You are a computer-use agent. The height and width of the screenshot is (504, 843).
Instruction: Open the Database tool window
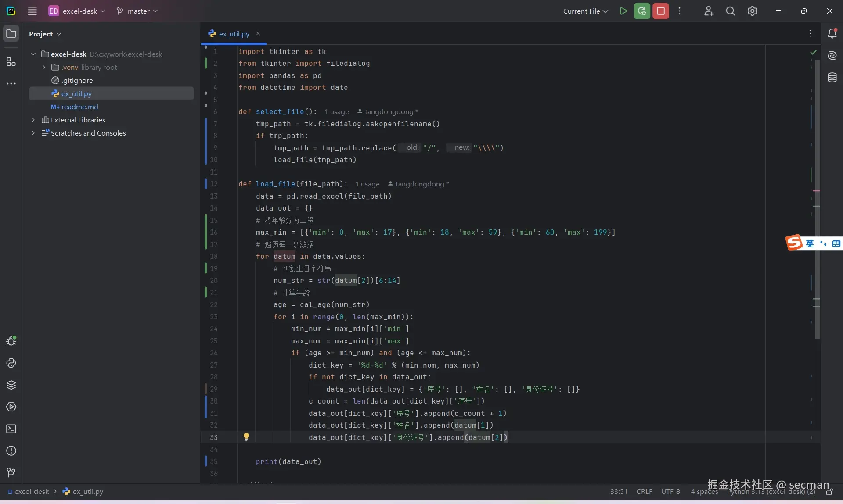tap(832, 78)
